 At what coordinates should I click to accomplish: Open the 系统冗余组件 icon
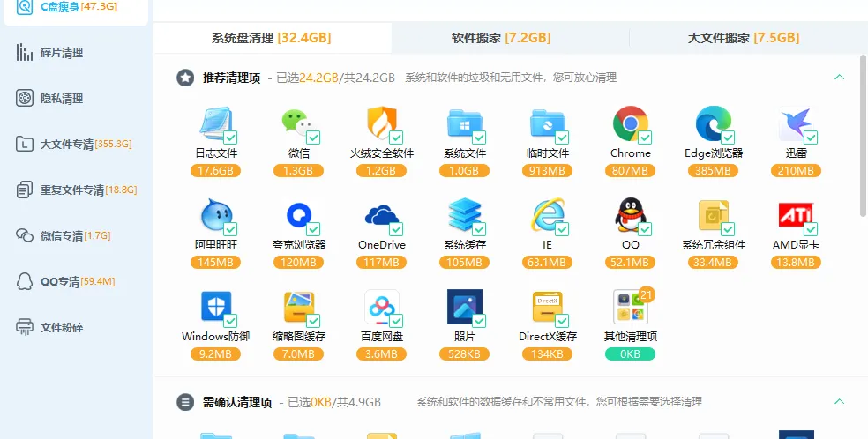coord(714,216)
